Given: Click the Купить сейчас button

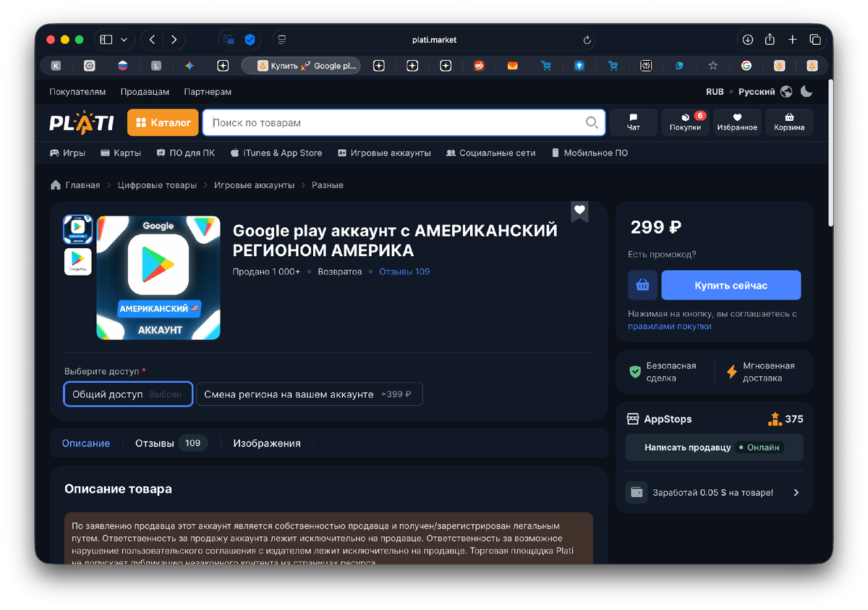Looking at the screenshot, I should (731, 285).
